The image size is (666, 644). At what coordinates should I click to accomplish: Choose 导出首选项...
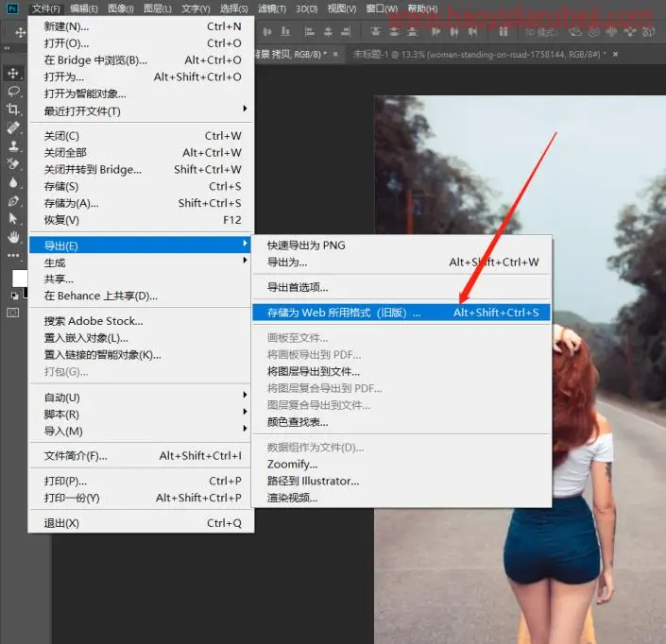[401, 287]
